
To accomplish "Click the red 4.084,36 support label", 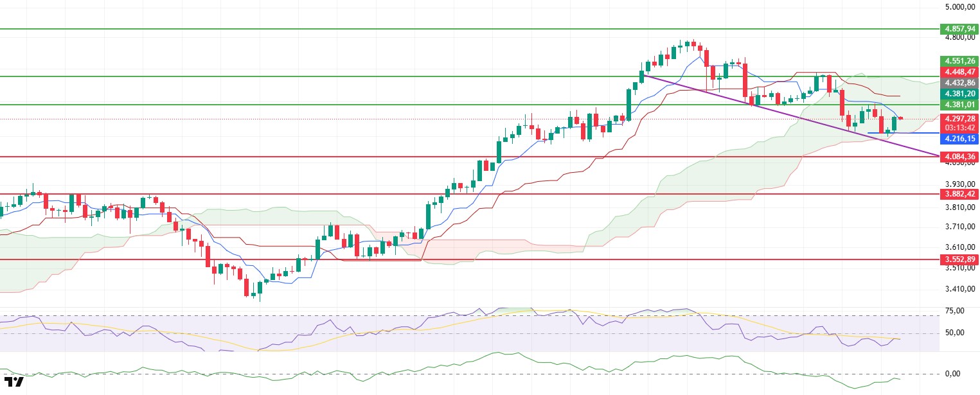I will [958, 156].
